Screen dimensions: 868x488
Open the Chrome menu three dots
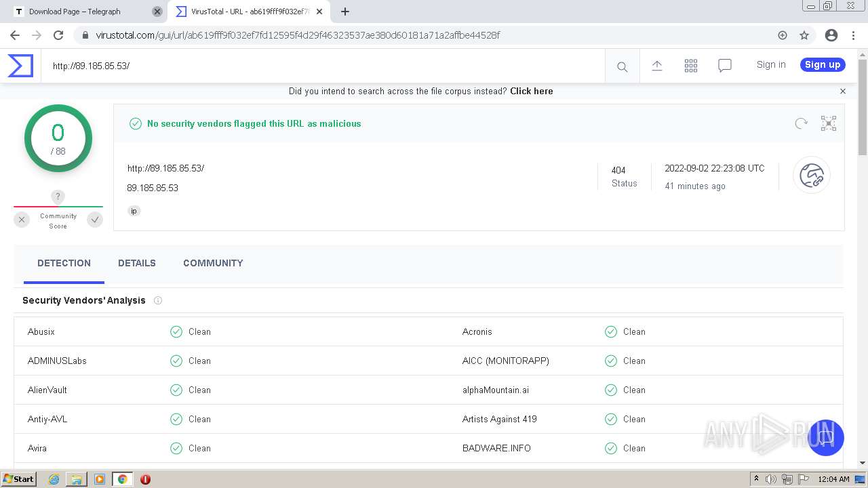854,35
